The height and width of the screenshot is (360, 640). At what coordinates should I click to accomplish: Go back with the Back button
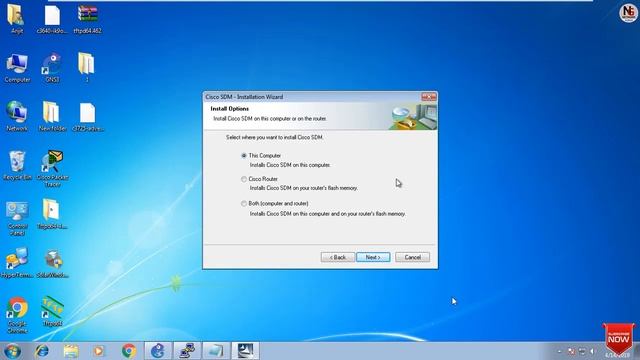pos(338,257)
